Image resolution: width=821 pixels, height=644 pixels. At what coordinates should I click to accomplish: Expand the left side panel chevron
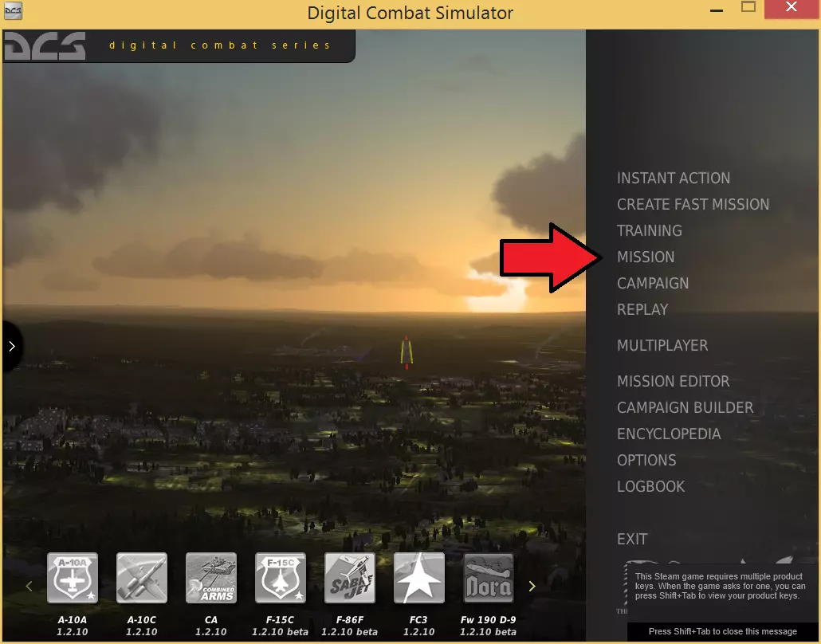pos(11,346)
